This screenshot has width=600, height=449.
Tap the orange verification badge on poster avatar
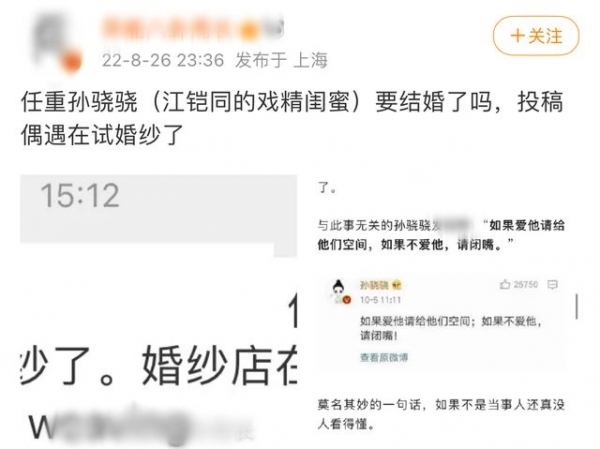(71, 62)
